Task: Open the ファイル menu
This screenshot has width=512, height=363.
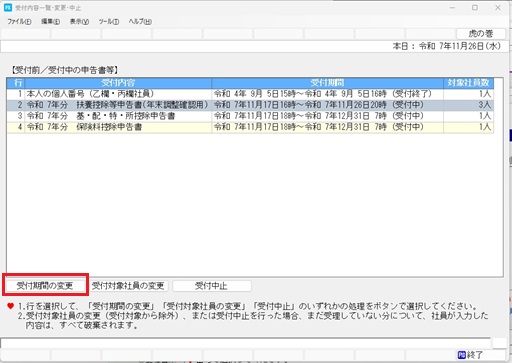Action: (19, 22)
